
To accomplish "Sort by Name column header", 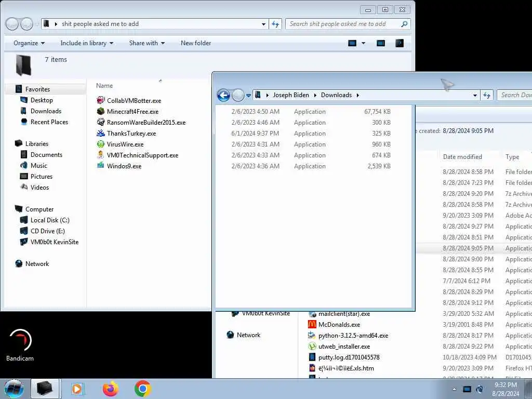I will coord(104,86).
